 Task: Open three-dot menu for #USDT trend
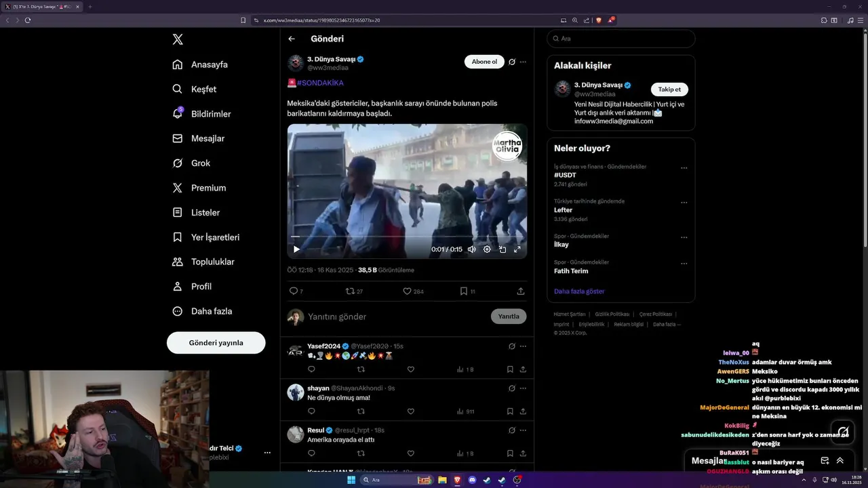(684, 168)
